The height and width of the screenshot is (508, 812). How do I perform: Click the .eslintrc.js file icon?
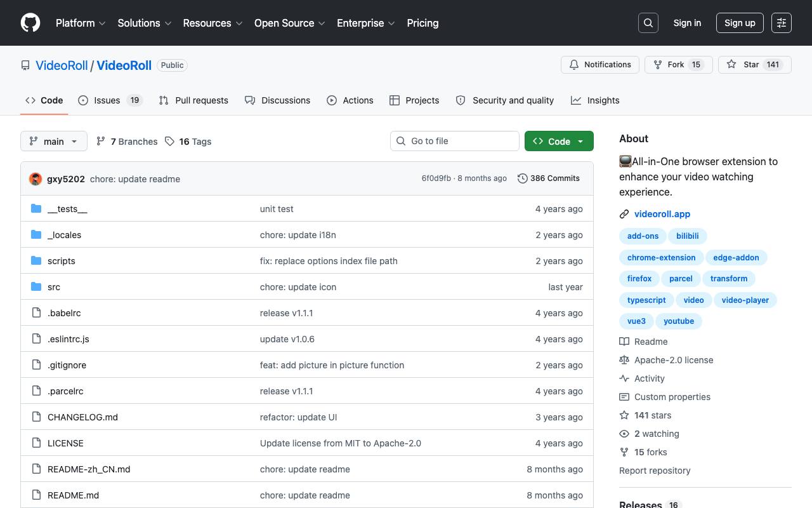tap(36, 339)
